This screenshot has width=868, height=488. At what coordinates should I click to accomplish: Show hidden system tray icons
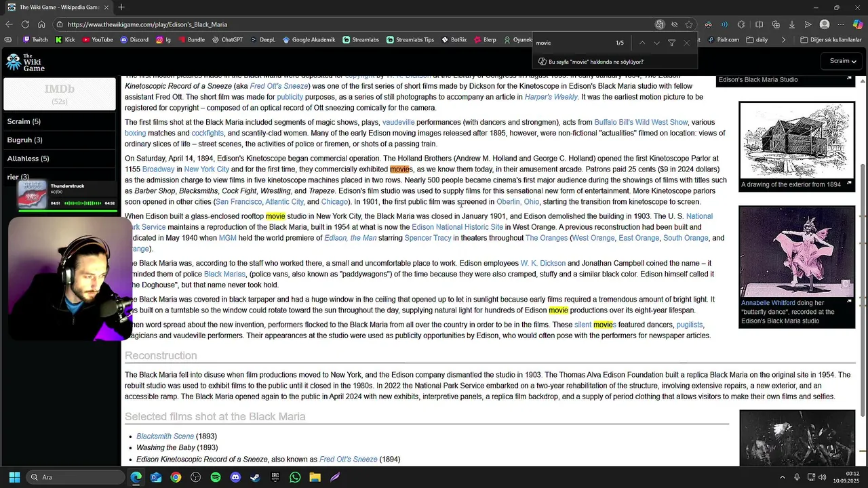click(x=782, y=477)
